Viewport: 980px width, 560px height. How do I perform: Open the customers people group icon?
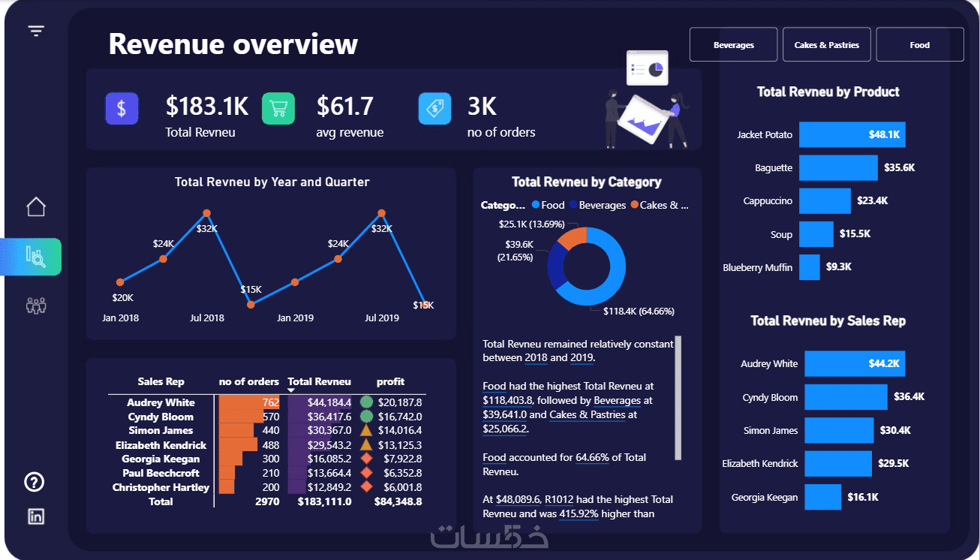coord(36,306)
